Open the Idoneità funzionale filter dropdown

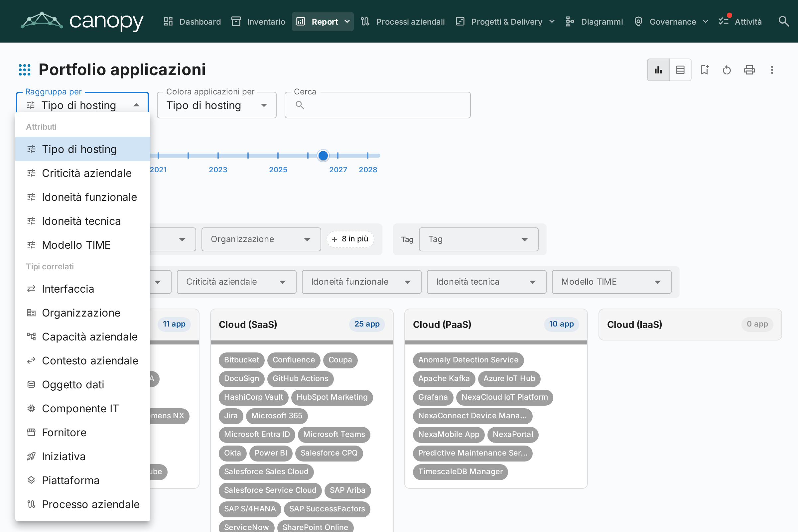pyautogui.click(x=362, y=282)
